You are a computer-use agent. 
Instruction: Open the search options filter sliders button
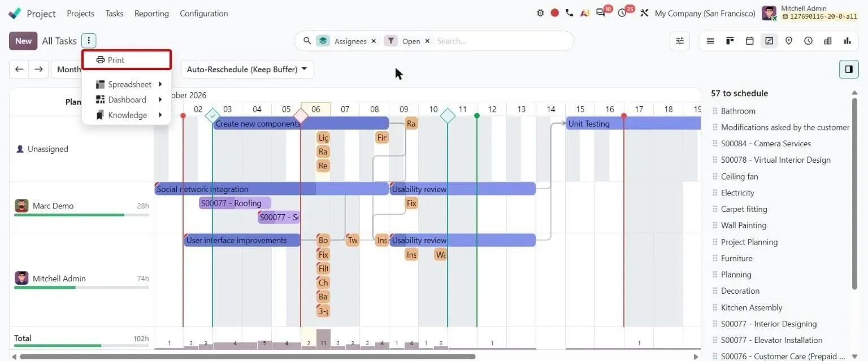(x=680, y=41)
